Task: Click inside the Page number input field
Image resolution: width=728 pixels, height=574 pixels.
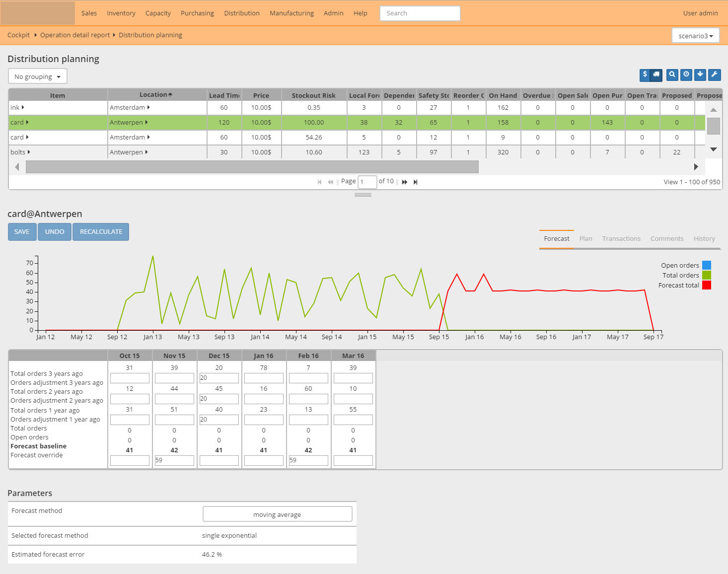Action: (x=367, y=182)
